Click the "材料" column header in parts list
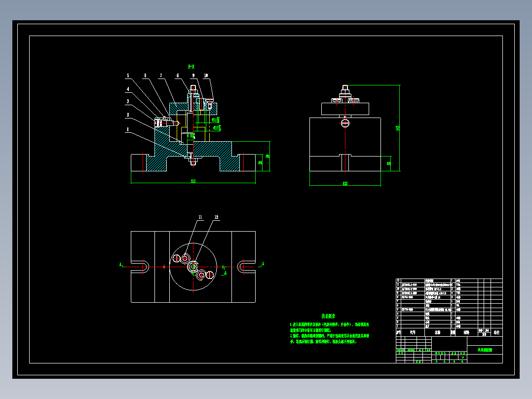Viewport: 532px width, 399px height. coord(466,332)
